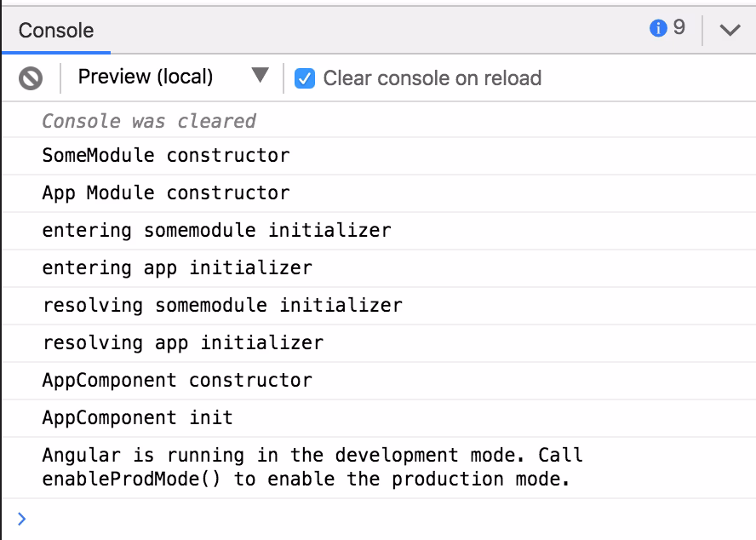Click the Angular development mode message

[306, 468]
